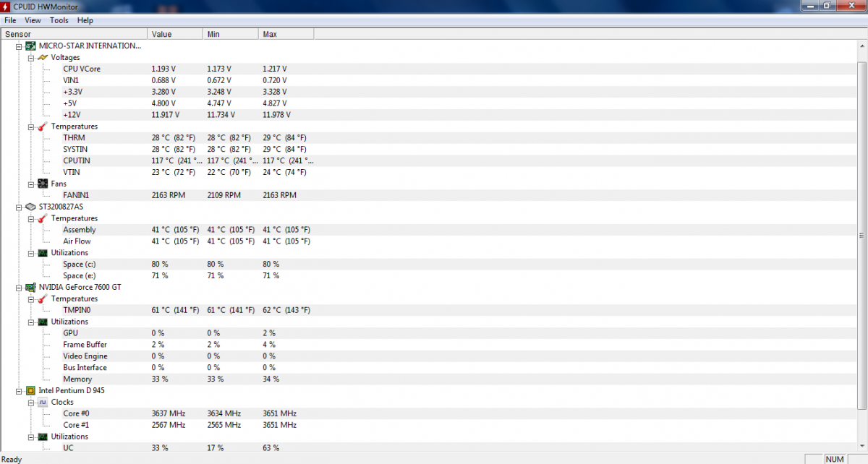
Task: Select the Air Flow temperature row
Action: (428, 241)
